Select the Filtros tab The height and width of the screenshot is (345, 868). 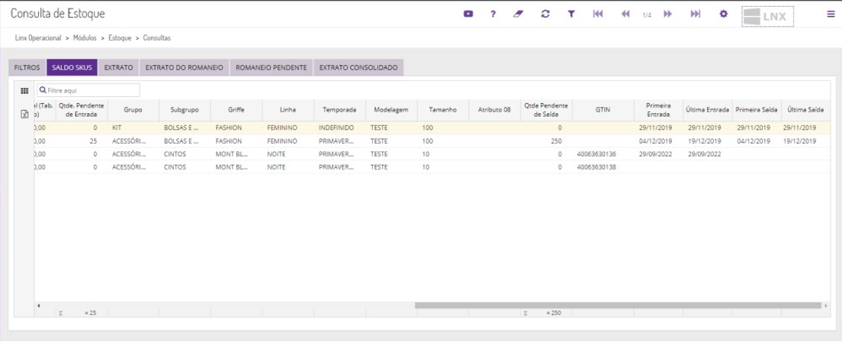tap(27, 67)
